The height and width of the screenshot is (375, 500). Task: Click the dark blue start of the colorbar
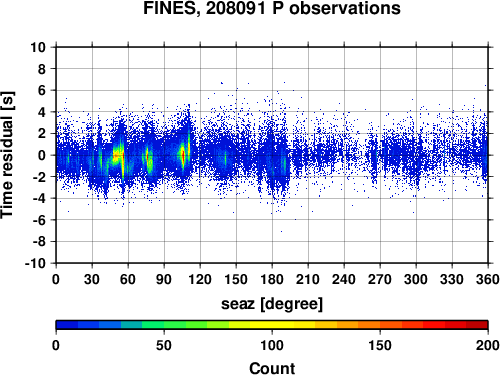(x=67, y=325)
